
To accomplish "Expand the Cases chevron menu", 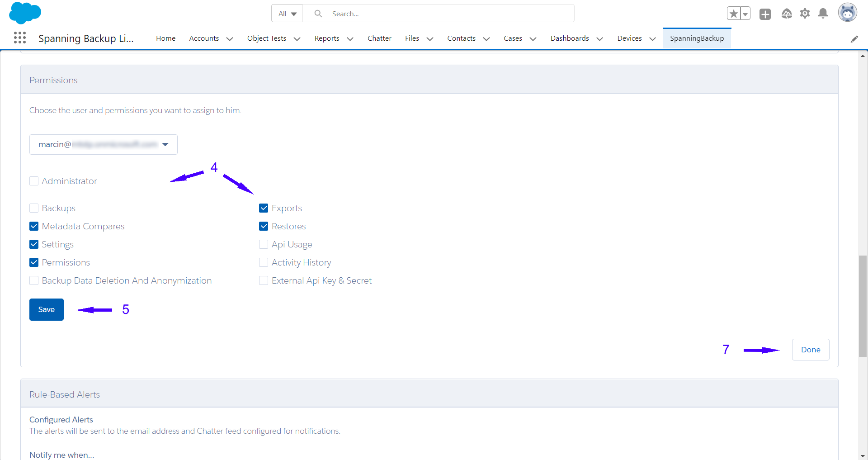I will point(533,39).
